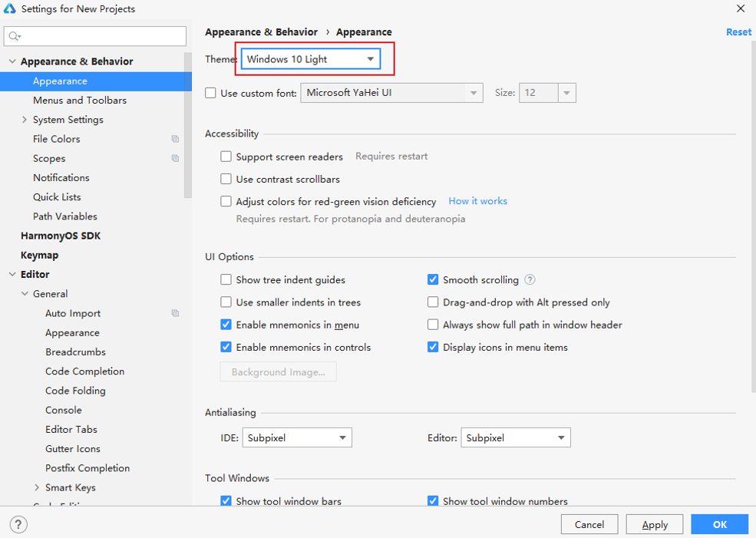Image resolution: width=756 pixels, height=538 pixels.
Task: Check Adjust colors for red-green vision deficiency
Action: [226, 201]
